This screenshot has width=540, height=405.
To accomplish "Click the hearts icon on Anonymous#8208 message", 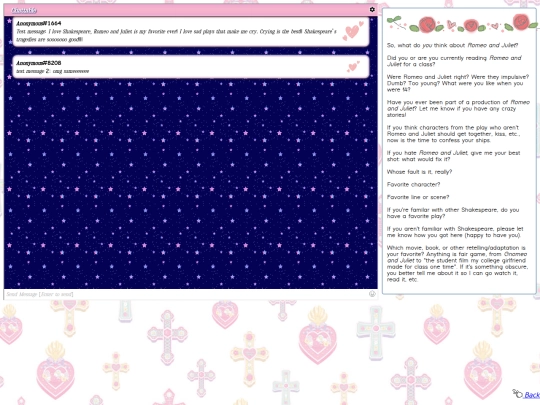I will pyautogui.click(x=353, y=66).
